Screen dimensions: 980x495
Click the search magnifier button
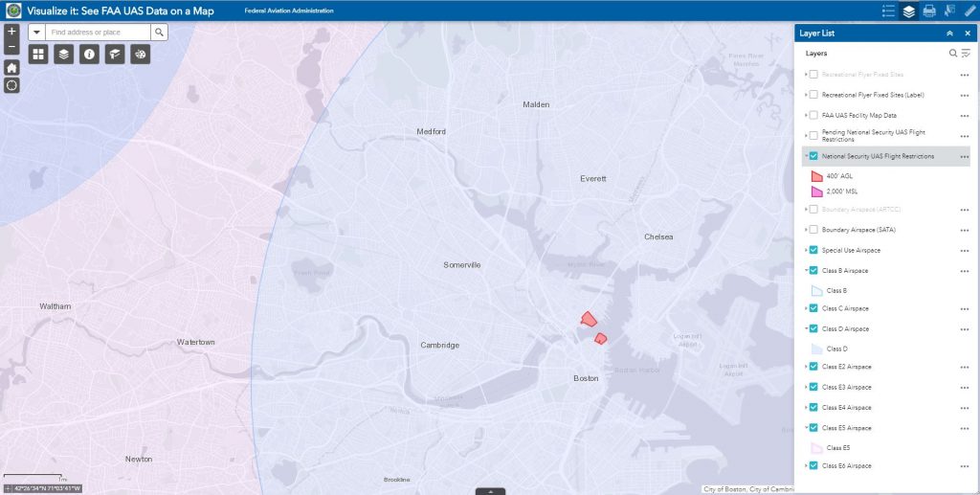point(160,33)
